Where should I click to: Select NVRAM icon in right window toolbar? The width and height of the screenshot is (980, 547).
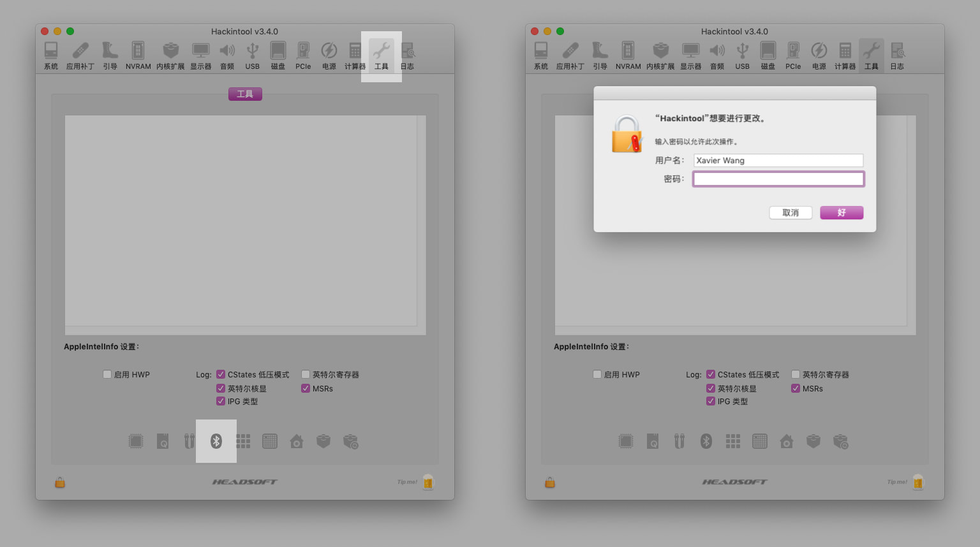(628, 55)
